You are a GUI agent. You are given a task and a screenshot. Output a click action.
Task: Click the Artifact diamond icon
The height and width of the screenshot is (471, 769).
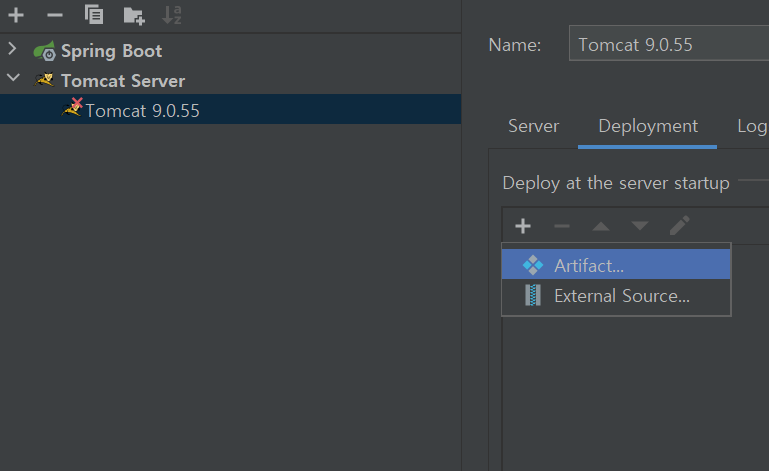533,265
